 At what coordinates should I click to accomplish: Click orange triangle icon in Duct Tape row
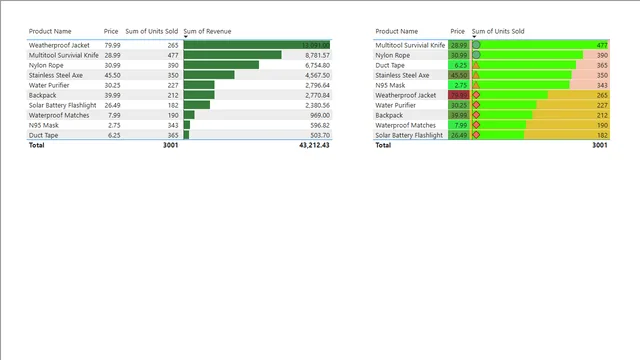coord(476,65)
